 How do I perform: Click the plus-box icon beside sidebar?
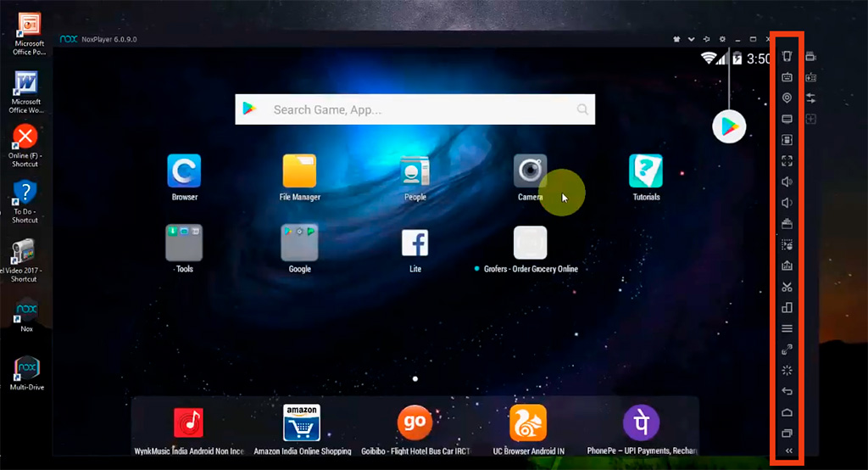point(810,119)
